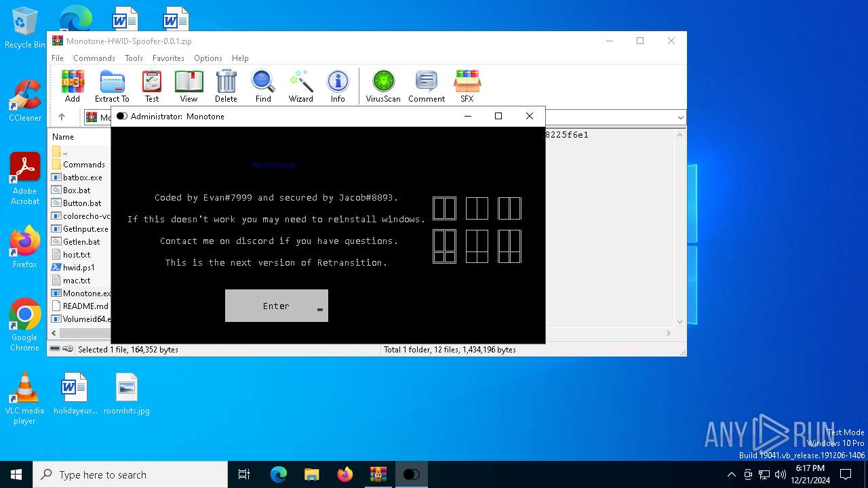This screenshot has width=868, height=488.
Task: Open the Help menu
Action: pos(240,58)
